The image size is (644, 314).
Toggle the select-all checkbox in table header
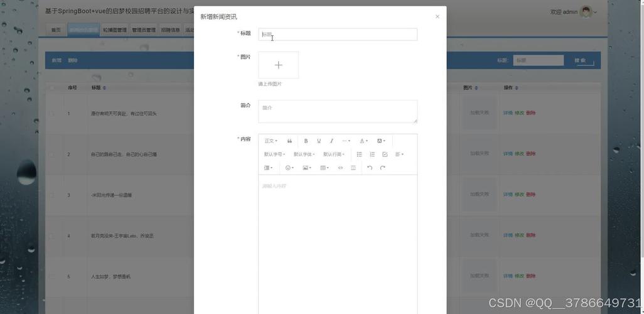(x=52, y=88)
